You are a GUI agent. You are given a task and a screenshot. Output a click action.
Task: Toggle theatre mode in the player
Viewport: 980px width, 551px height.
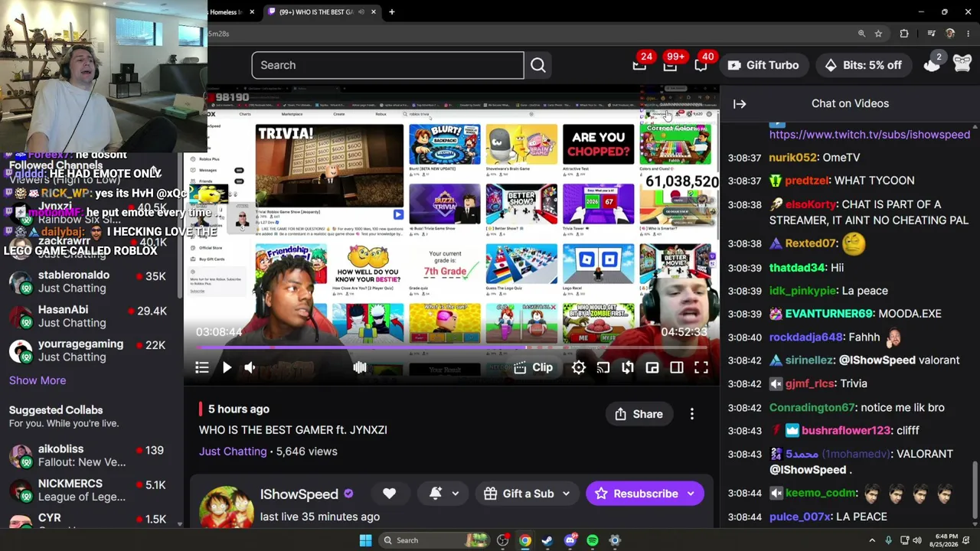pyautogui.click(x=677, y=368)
